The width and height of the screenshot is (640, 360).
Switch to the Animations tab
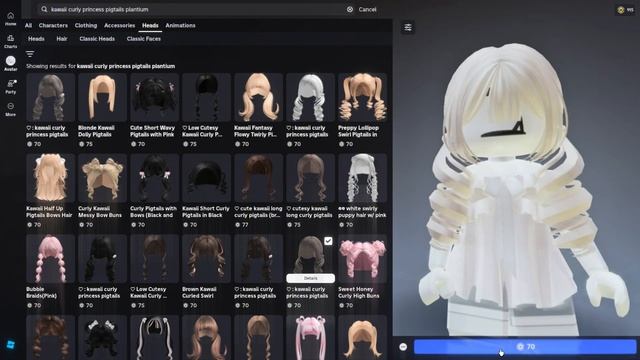point(180,25)
